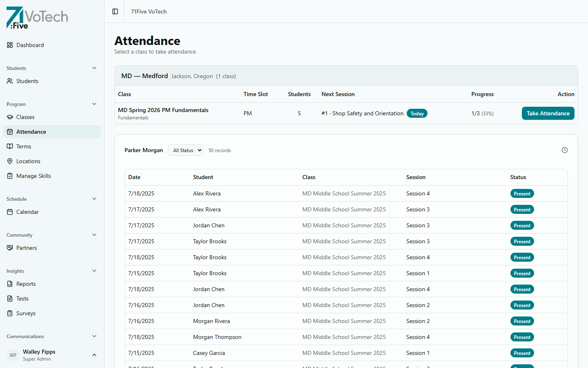Select the Students icon in the sidebar
The width and height of the screenshot is (588, 368).
[x=9, y=81]
